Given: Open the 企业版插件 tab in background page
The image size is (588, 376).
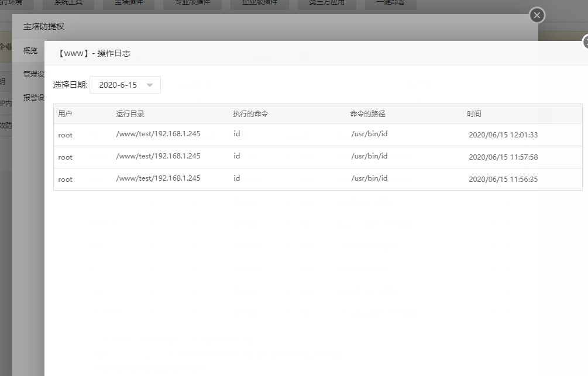Looking at the screenshot, I should tap(260, 3).
